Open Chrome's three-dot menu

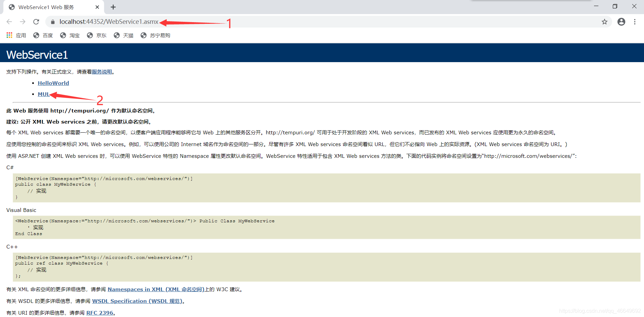click(635, 22)
